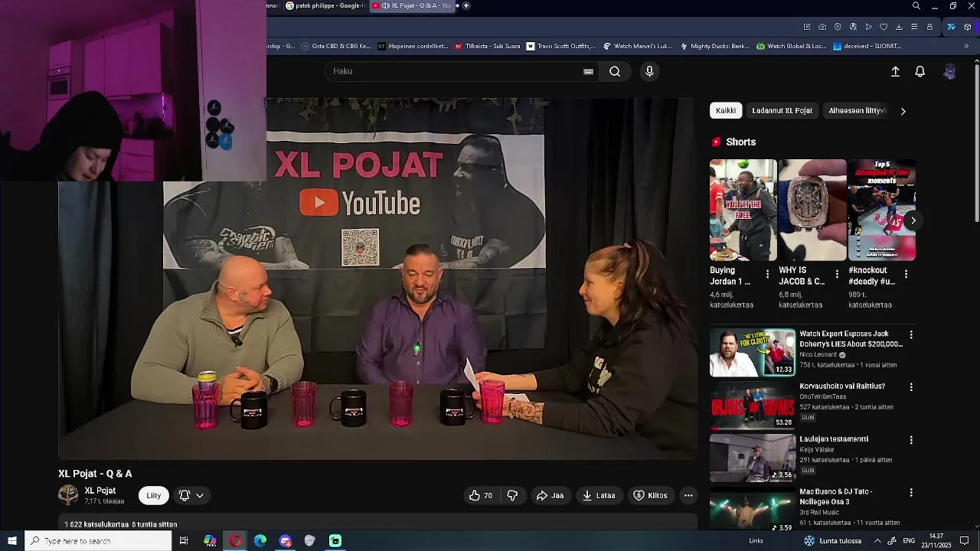Click the Kiitos thanks button
980x551 pixels.
pyautogui.click(x=650, y=495)
